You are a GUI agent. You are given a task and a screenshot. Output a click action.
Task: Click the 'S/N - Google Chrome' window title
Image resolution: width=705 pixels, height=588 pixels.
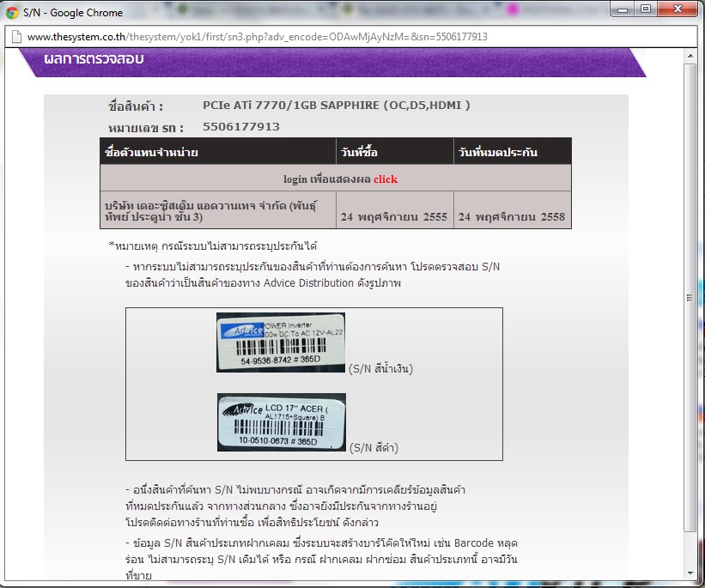pyautogui.click(x=73, y=13)
